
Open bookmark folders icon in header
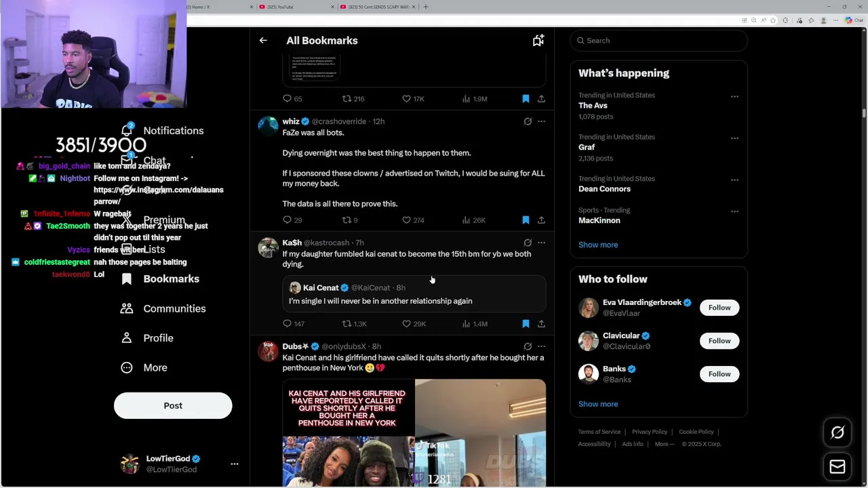click(538, 41)
